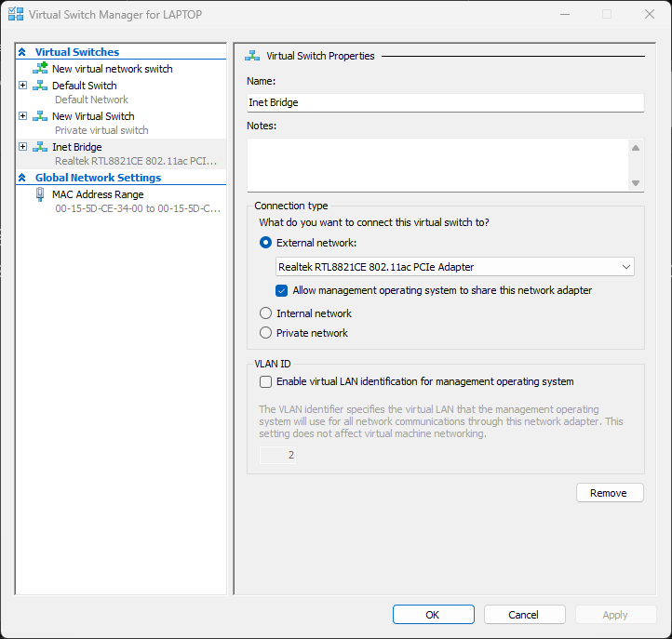This screenshot has width=672, height=639.
Task: Confirm changes with the OK button
Action: tap(433, 615)
